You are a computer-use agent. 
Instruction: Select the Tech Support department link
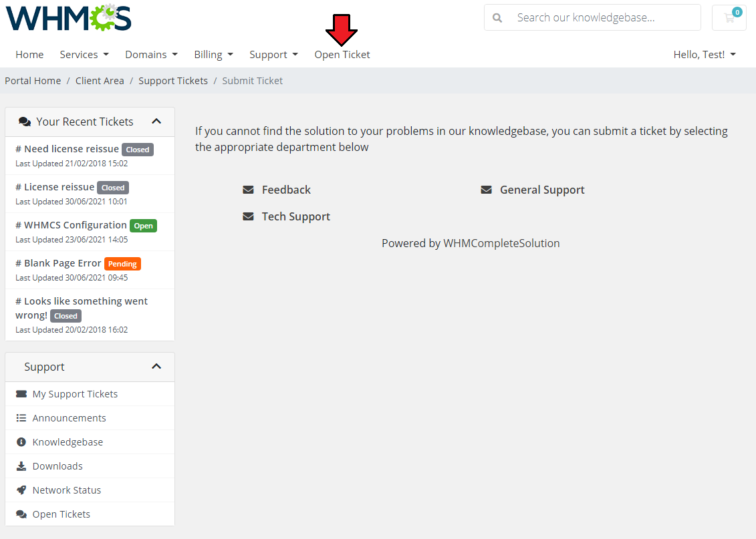(296, 217)
